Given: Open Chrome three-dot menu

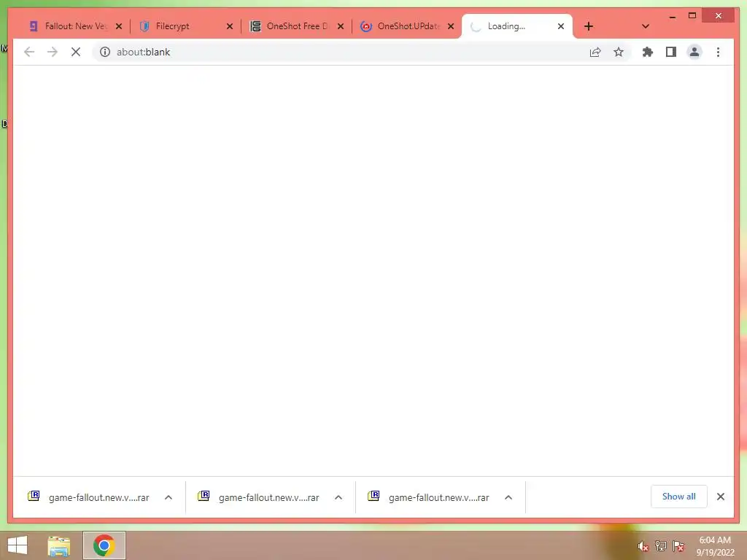Looking at the screenshot, I should click(718, 52).
